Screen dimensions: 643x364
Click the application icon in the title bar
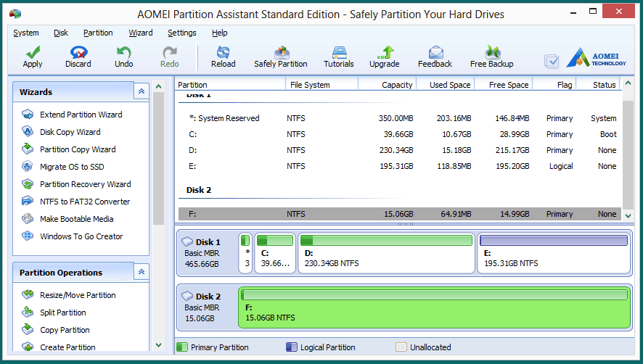coord(15,14)
